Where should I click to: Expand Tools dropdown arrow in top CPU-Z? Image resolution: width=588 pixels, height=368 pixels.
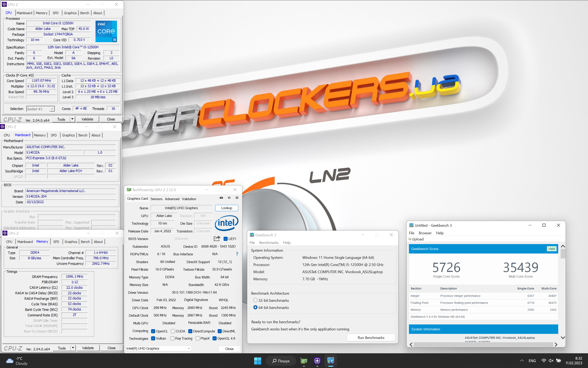pos(72,119)
